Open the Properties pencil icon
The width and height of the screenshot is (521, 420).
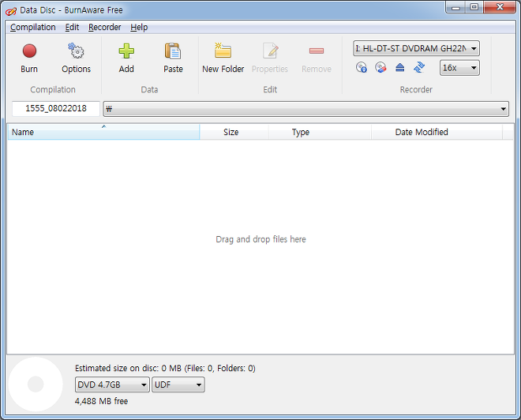point(270,58)
